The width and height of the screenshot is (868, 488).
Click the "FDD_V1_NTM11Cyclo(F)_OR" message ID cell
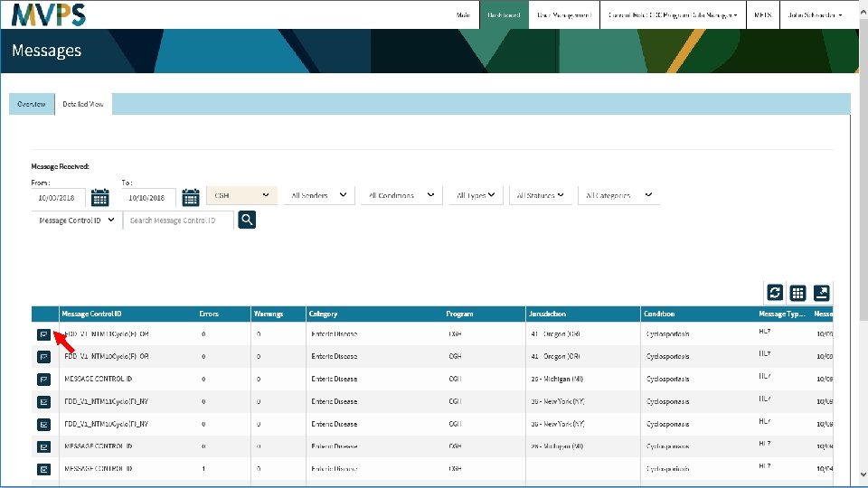coord(107,334)
